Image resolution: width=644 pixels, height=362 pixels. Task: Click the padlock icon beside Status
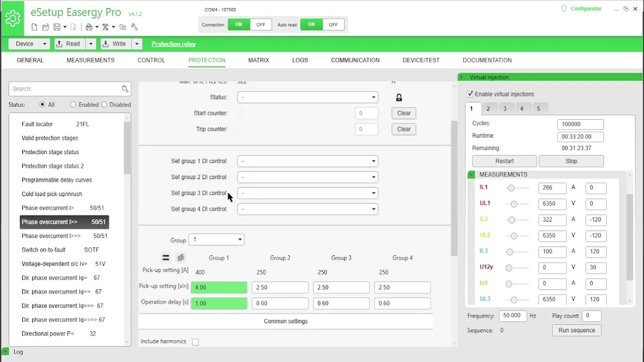(399, 98)
